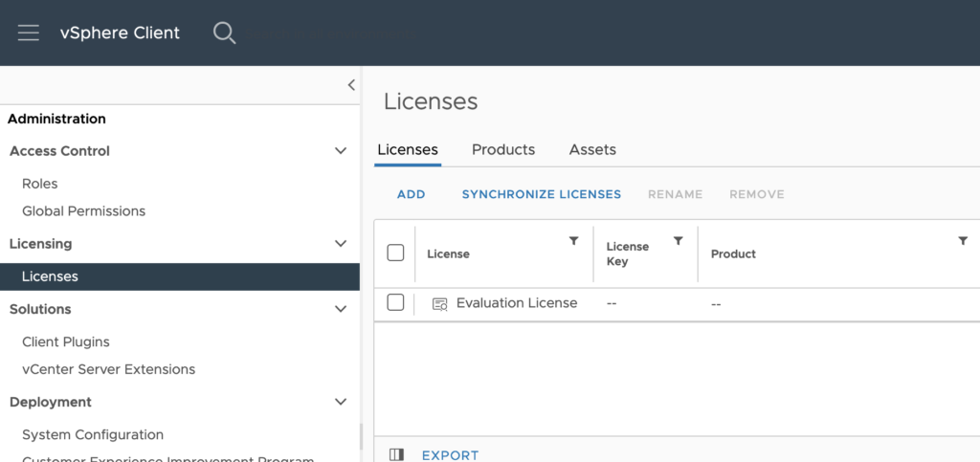Collapse the sidebar with the arrow icon

click(x=351, y=85)
